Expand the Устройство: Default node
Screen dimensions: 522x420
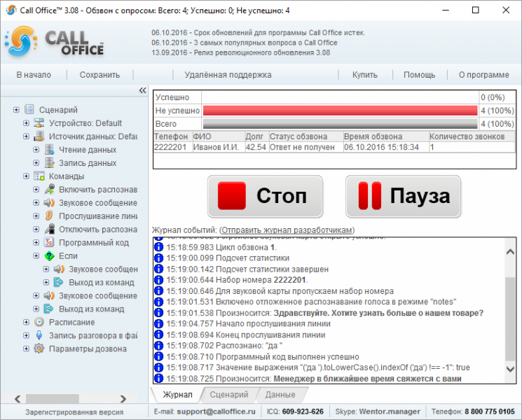click(27, 123)
